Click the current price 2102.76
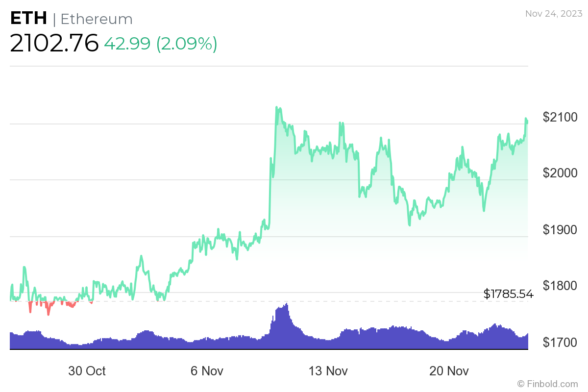The height and width of the screenshot is (392, 588). 54,43
